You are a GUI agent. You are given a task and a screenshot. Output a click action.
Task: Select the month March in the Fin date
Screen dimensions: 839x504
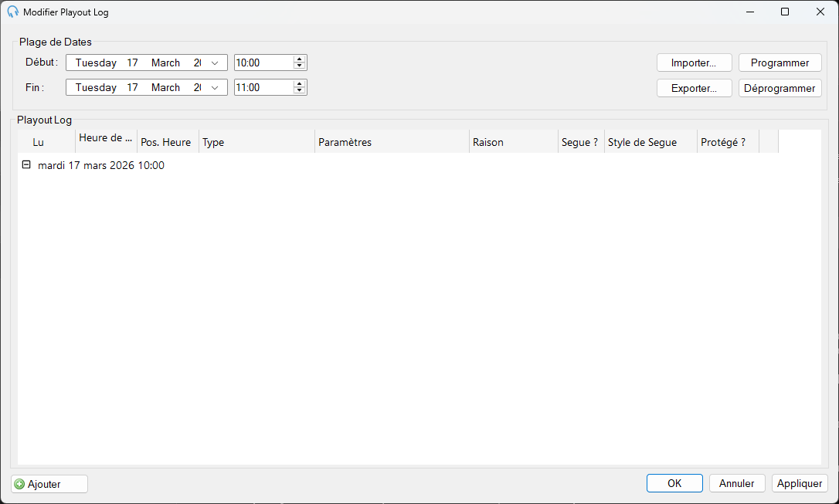165,87
